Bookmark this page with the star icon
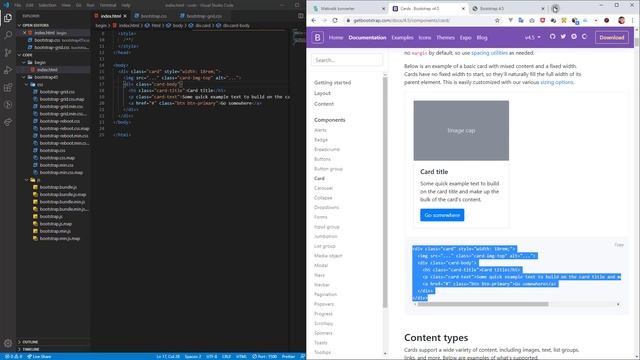The height and width of the screenshot is (360, 640). (497, 20)
